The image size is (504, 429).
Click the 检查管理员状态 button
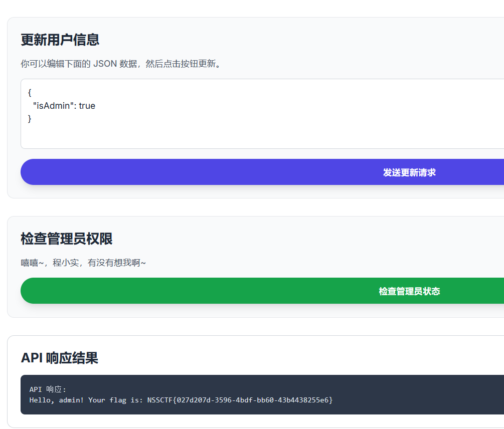click(262, 291)
